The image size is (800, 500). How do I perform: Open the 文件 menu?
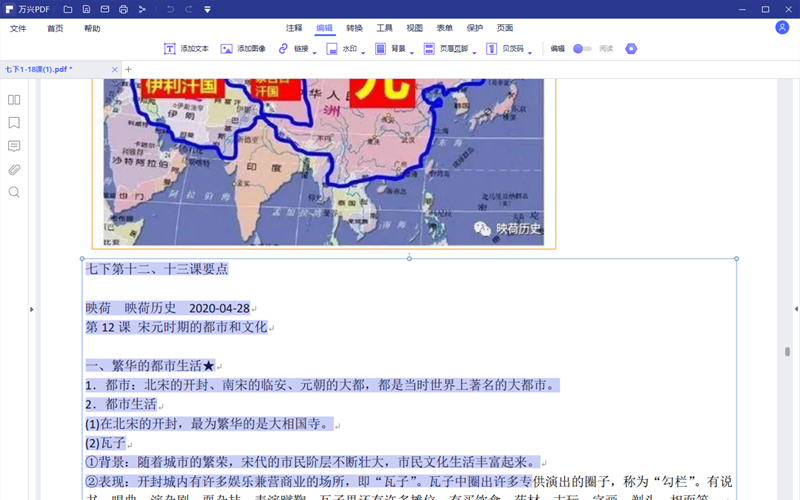18,28
